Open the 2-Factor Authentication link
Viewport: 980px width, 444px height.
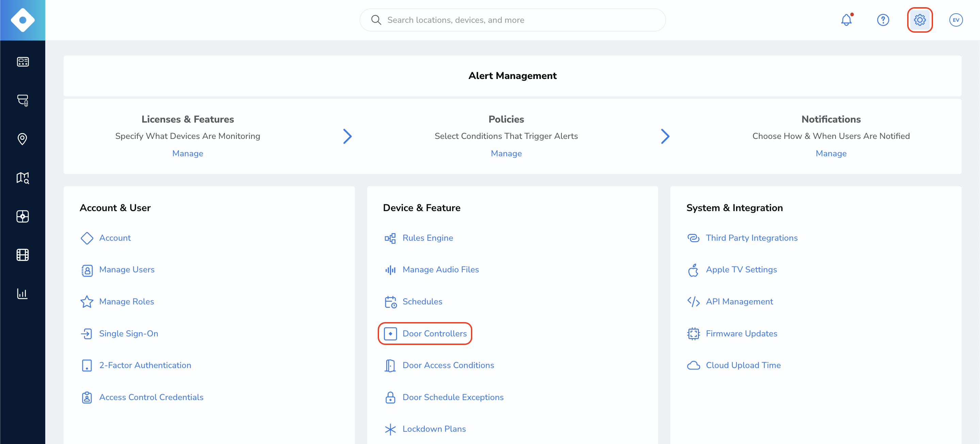click(x=145, y=365)
